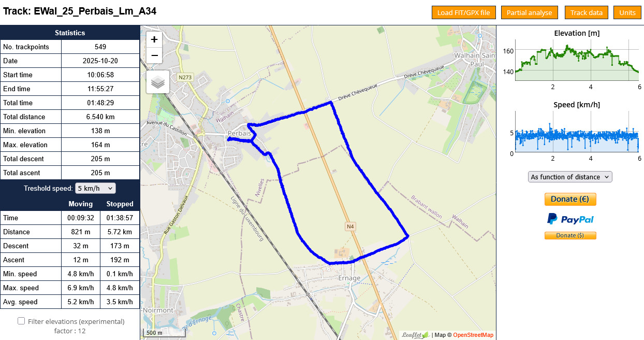The width and height of the screenshot is (644, 340).
Task: Open the OpenStreetMap attribution link
Action: coord(473,335)
